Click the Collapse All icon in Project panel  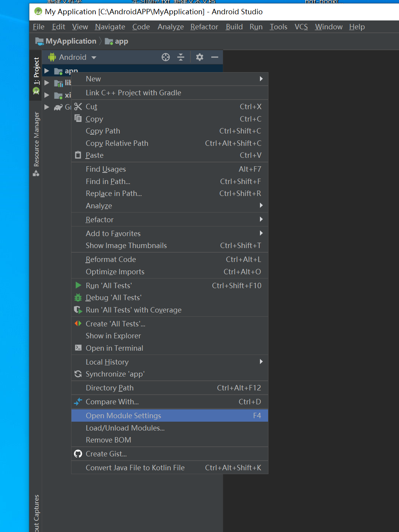(181, 57)
